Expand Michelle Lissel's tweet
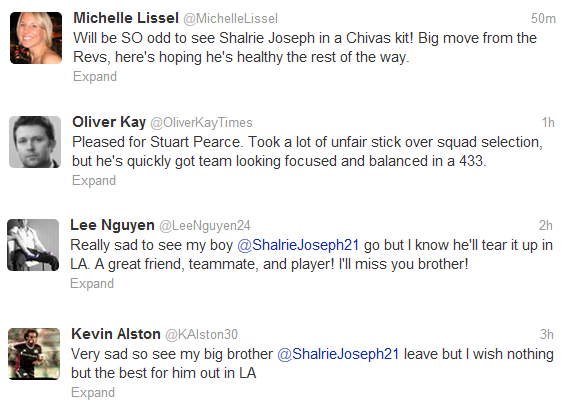The image size is (570, 407). [95, 77]
